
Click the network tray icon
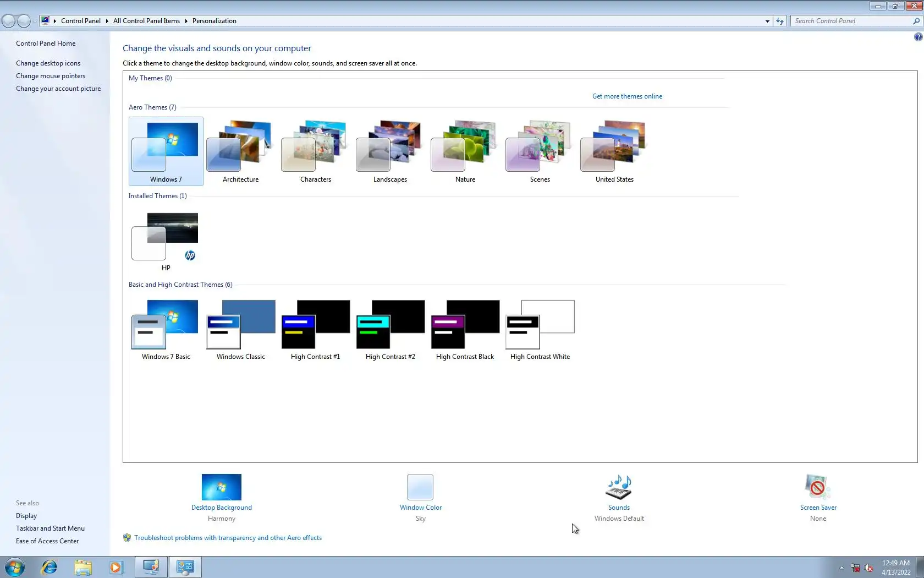tap(855, 568)
